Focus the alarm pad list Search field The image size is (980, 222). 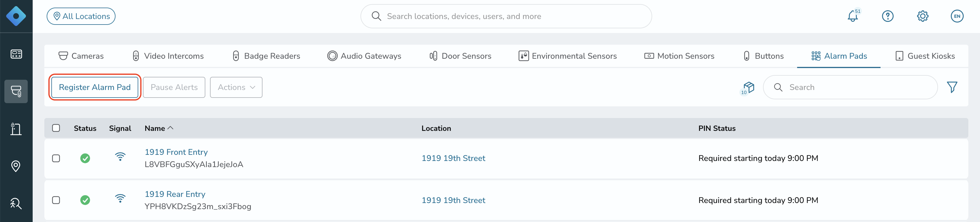coord(850,87)
